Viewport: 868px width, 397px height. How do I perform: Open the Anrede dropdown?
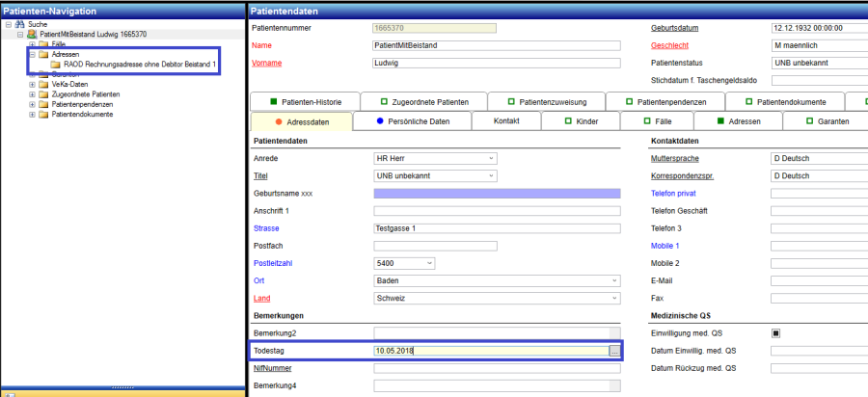click(x=491, y=158)
